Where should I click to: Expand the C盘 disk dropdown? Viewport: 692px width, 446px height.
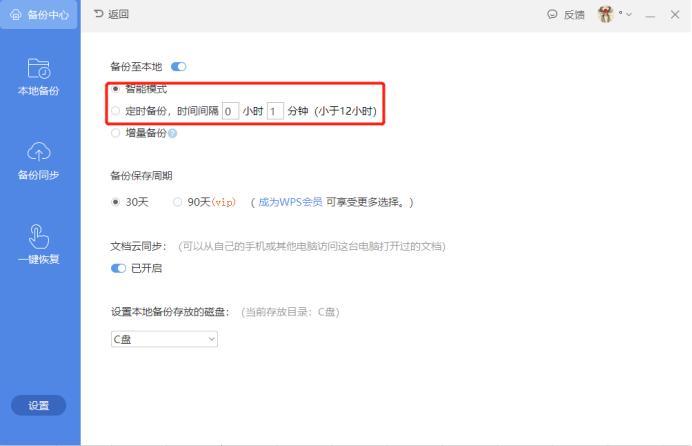click(x=164, y=339)
